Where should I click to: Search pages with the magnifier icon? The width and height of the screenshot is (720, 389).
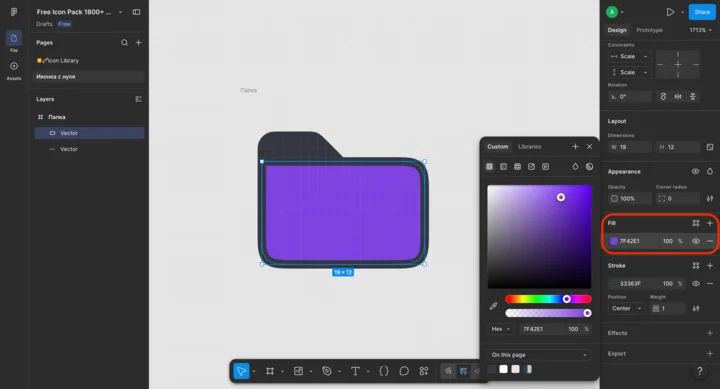[x=124, y=43]
